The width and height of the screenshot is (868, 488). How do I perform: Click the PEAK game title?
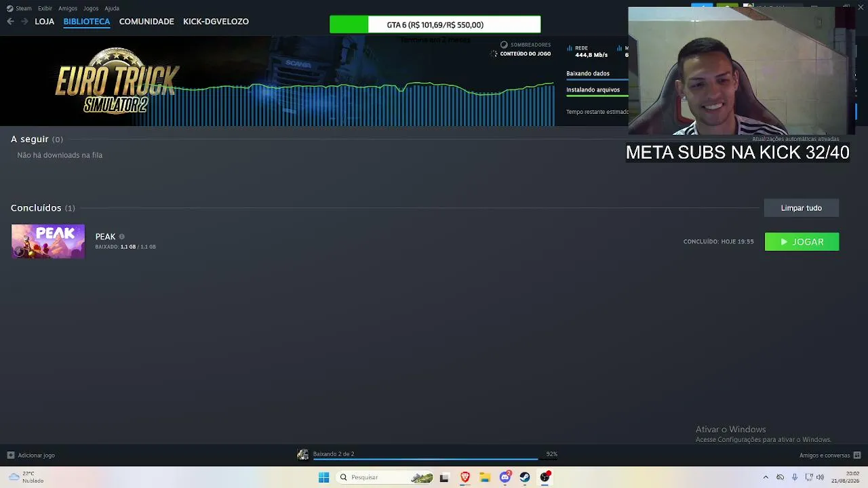(x=105, y=237)
